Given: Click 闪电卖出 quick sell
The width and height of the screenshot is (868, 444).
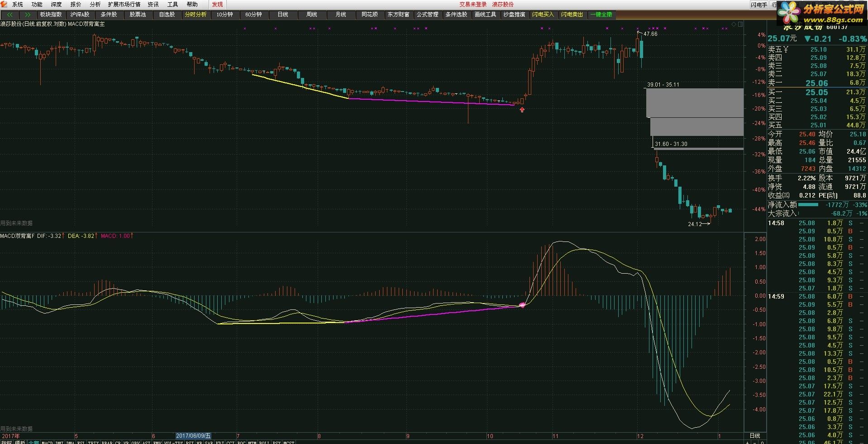Looking at the screenshot, I should (x=572, y=14).
